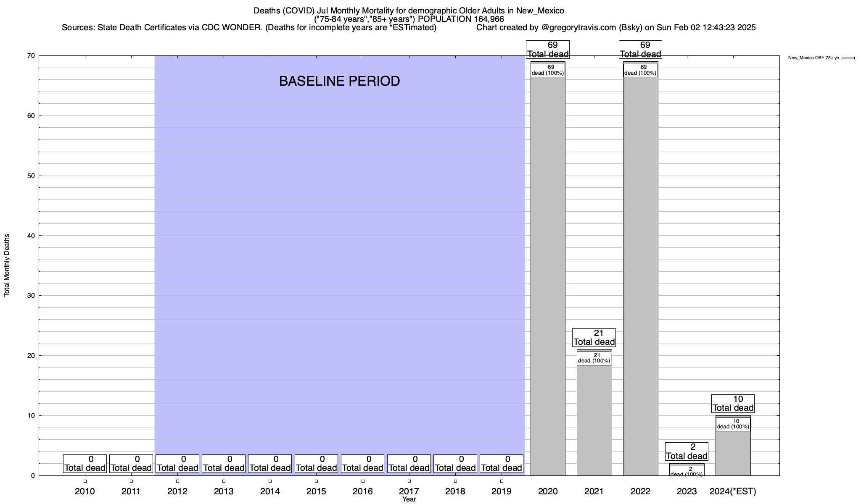
Task: Click the 2020 x-axis year label
Action: [x=548, y=491]
